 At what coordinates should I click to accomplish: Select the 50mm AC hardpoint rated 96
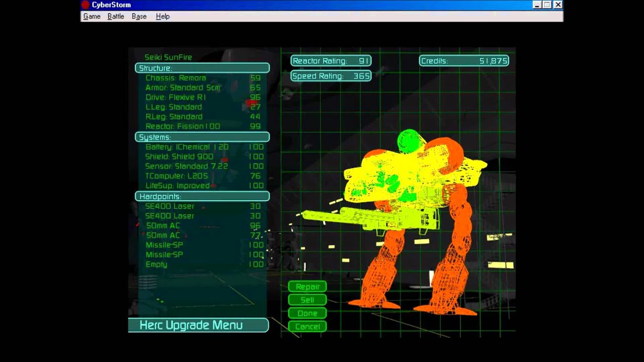(204, 225)
